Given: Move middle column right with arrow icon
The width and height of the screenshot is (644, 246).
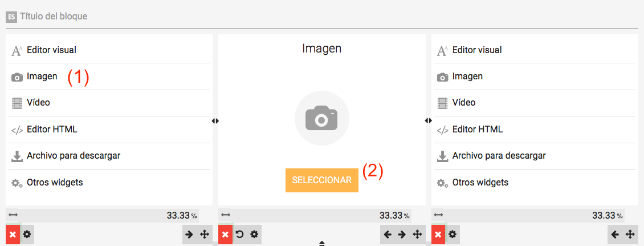Looking at the screenshot, I should click(x=402, y=235).
